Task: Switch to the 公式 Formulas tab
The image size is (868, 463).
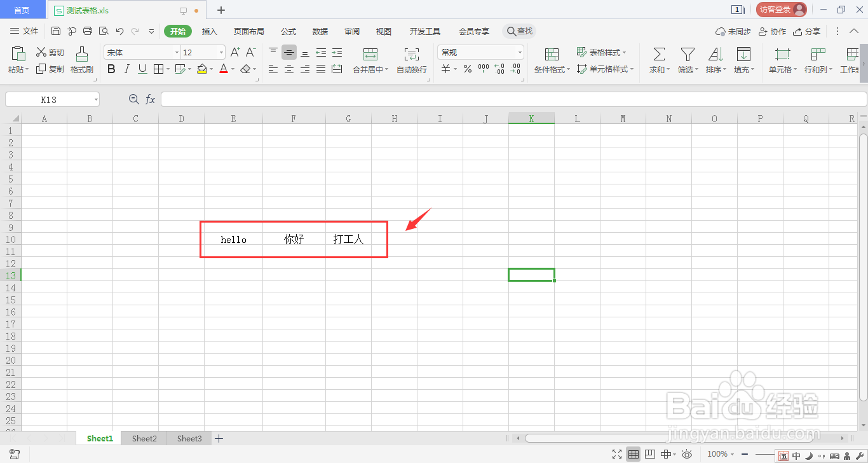Action: click(288, 31)
